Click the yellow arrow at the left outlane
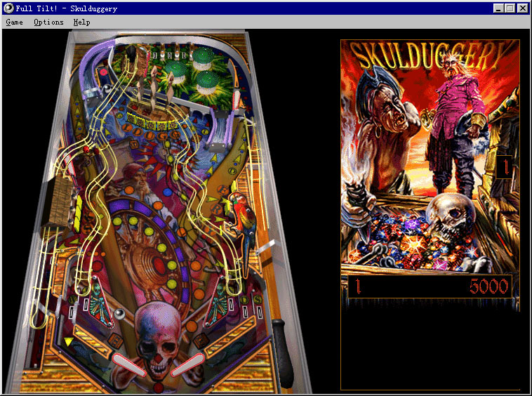532x396 pixels. pyautogui.click(x=69, y=341)
